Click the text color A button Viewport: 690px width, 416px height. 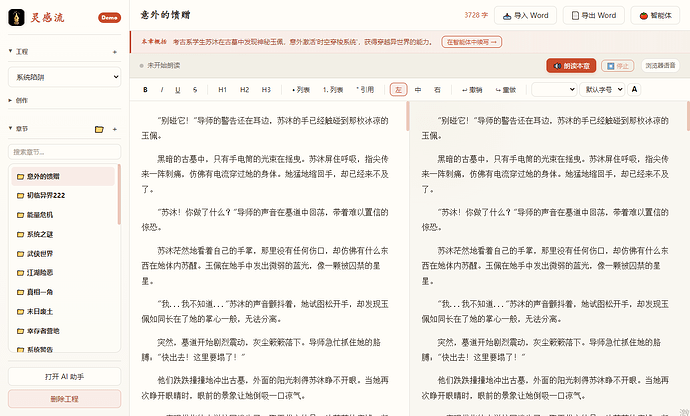click(634, 89)
